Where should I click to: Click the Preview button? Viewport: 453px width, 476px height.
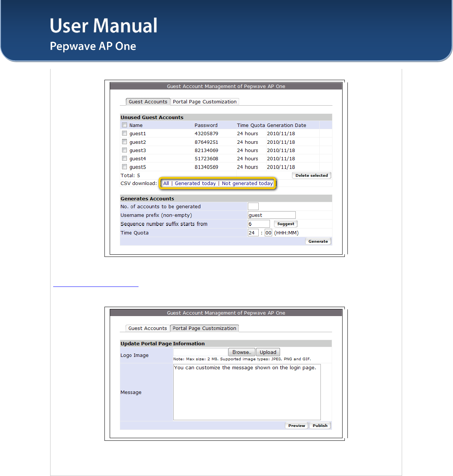coord(297,425)
